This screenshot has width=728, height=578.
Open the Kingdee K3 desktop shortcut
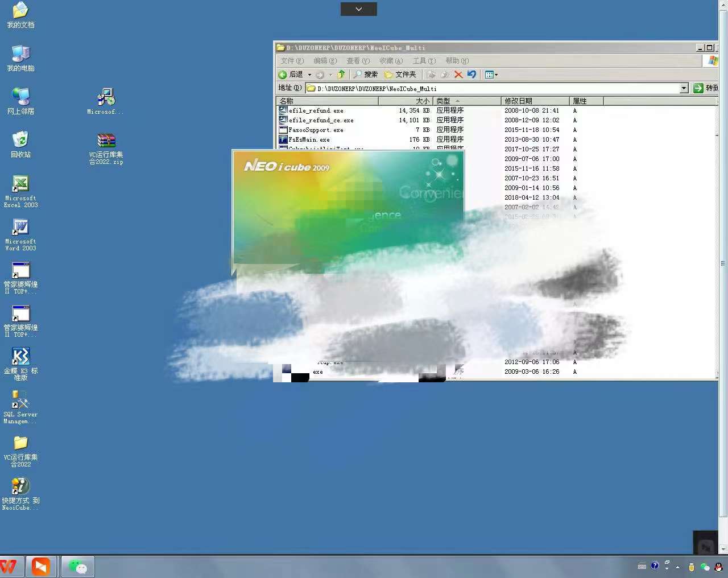point(20,357)
